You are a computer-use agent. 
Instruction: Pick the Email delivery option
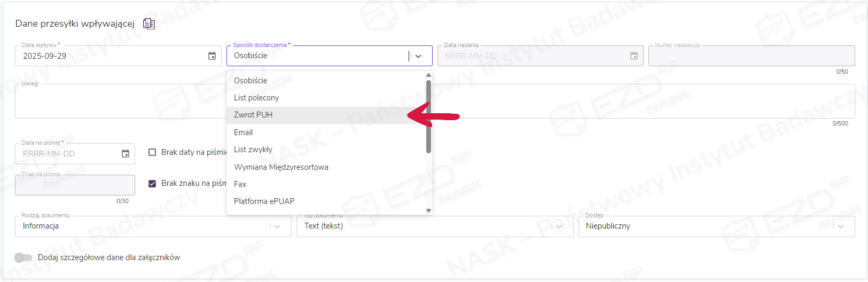click(244, 132)
